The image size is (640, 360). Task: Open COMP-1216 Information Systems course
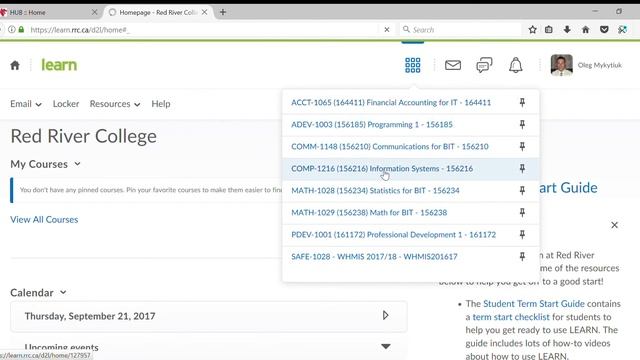click(x=382, y=169)
